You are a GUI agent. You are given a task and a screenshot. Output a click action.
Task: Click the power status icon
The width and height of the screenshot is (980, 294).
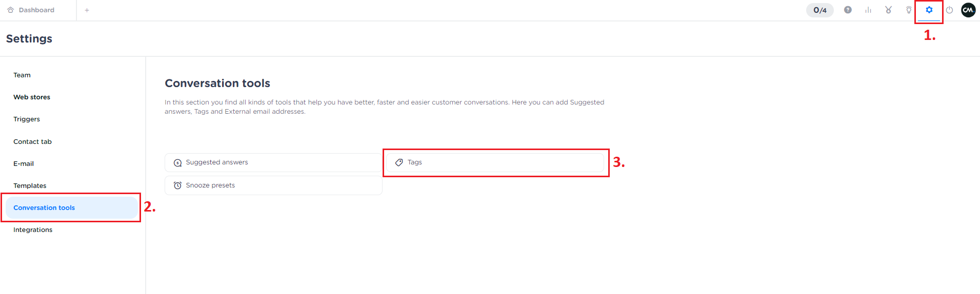pyautogui.click(x=949, y=10)
